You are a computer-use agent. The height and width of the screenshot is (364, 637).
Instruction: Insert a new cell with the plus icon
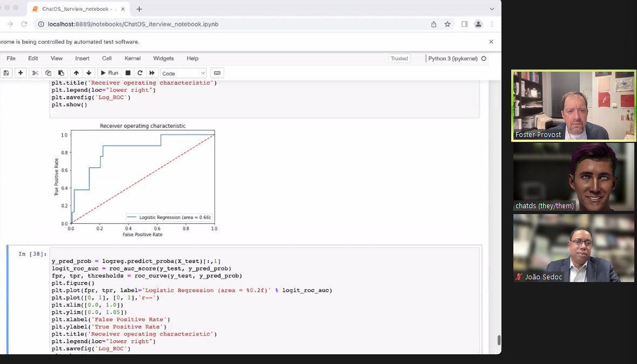click(21, 73)
